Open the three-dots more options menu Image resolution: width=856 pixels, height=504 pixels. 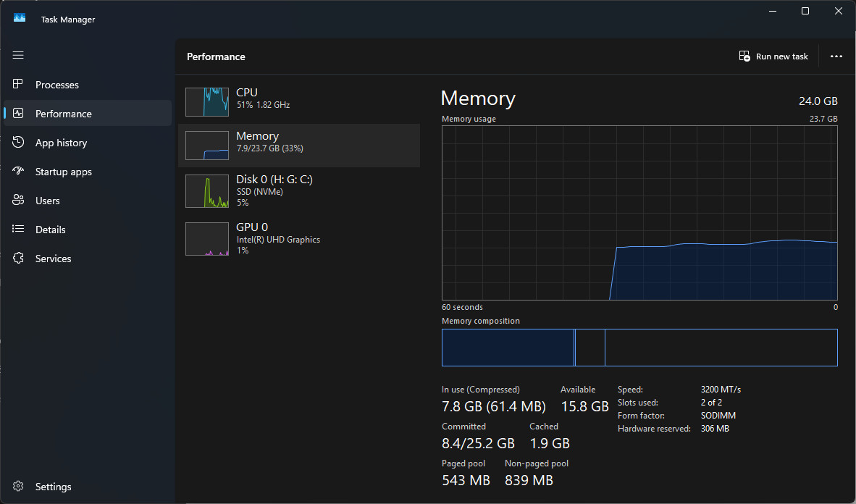tap(836, 56)
